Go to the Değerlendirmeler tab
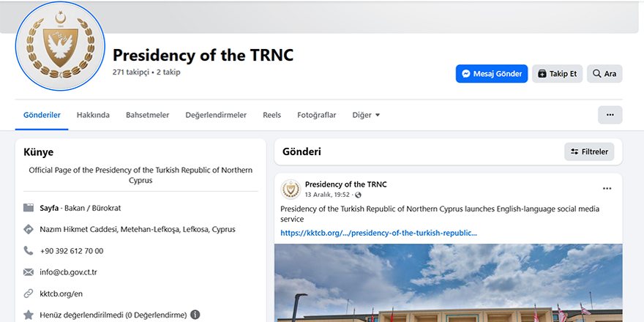Image resolution: width=644 pixels, height=322 pixels. point(216,115)
